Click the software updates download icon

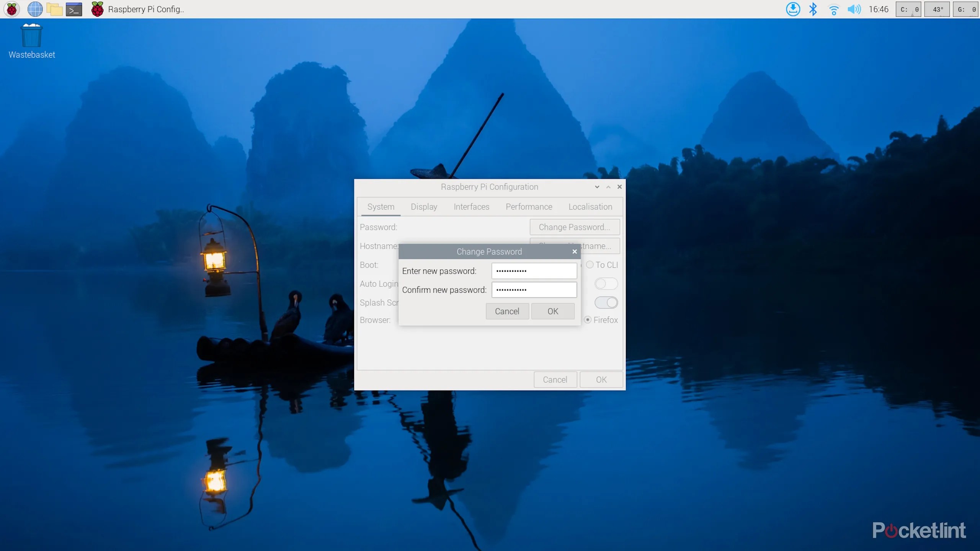[x=793, y=9]
